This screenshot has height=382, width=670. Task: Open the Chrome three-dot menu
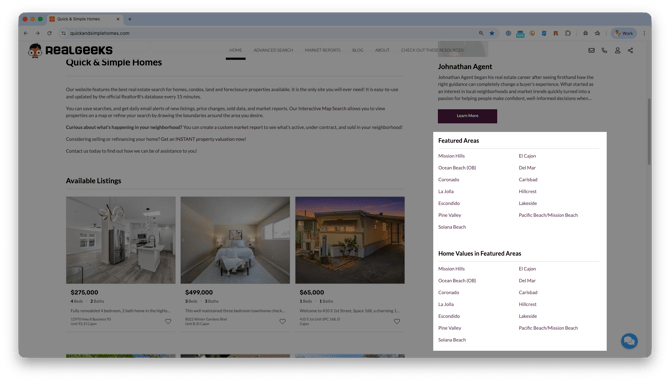(x=644, y=33)
